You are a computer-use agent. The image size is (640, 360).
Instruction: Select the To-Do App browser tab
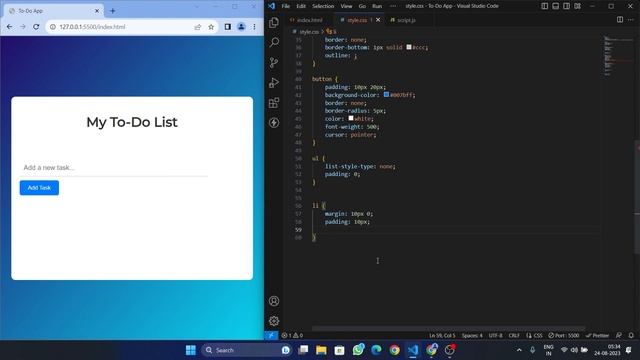coord(53,11)
